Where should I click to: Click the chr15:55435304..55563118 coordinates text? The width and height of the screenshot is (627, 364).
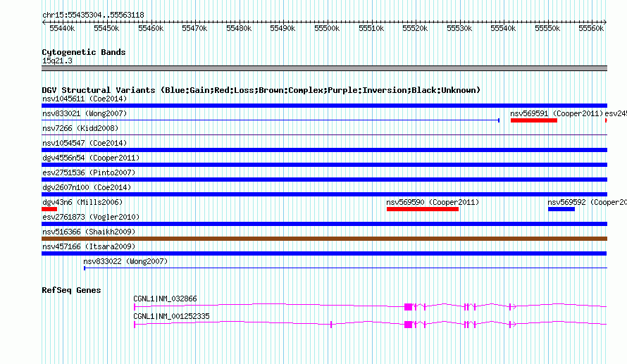pyautogui.click(x=93, y=15)
